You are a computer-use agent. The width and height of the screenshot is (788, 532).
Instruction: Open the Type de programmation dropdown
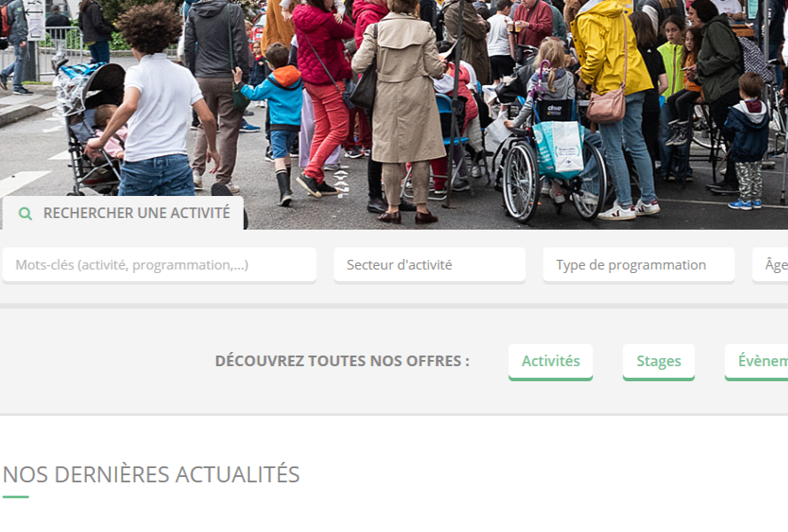[639, 264]
